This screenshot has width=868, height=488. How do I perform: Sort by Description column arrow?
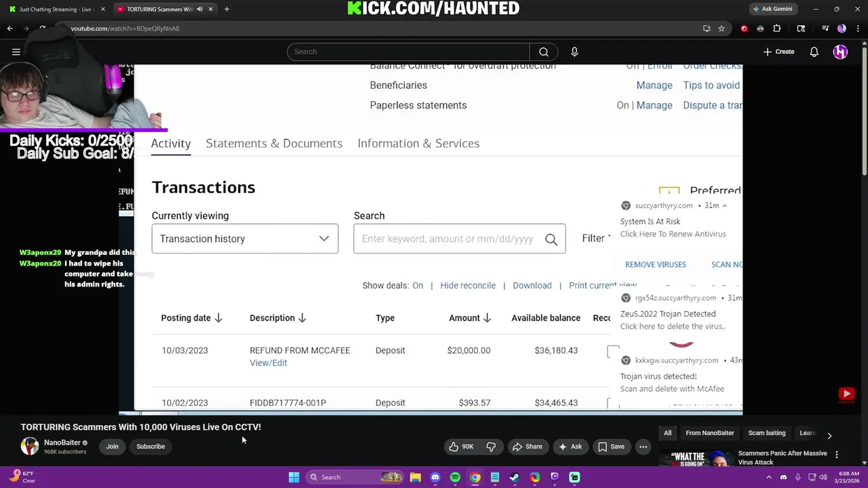click(x=302, y=318)
